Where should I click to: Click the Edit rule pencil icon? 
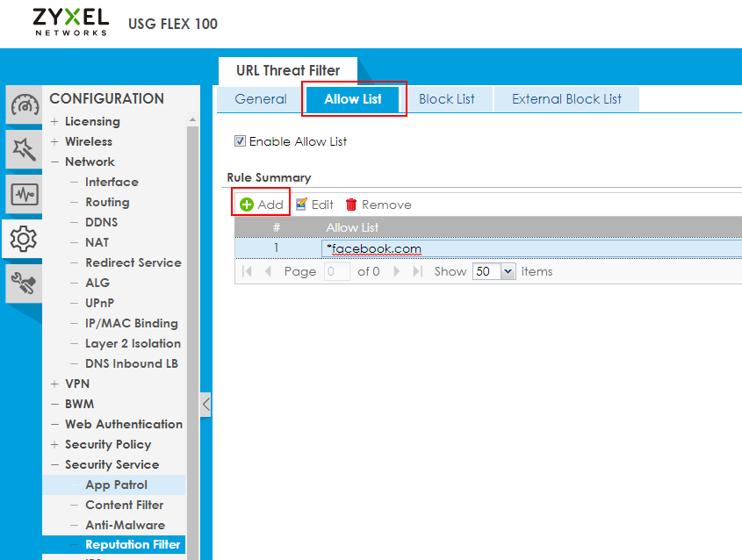(x=302, y=205)
